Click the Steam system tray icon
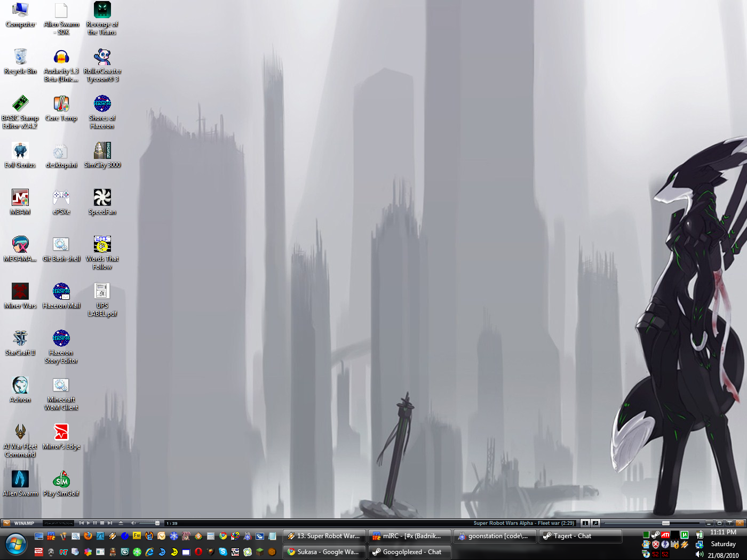 [x=656, y=535]
